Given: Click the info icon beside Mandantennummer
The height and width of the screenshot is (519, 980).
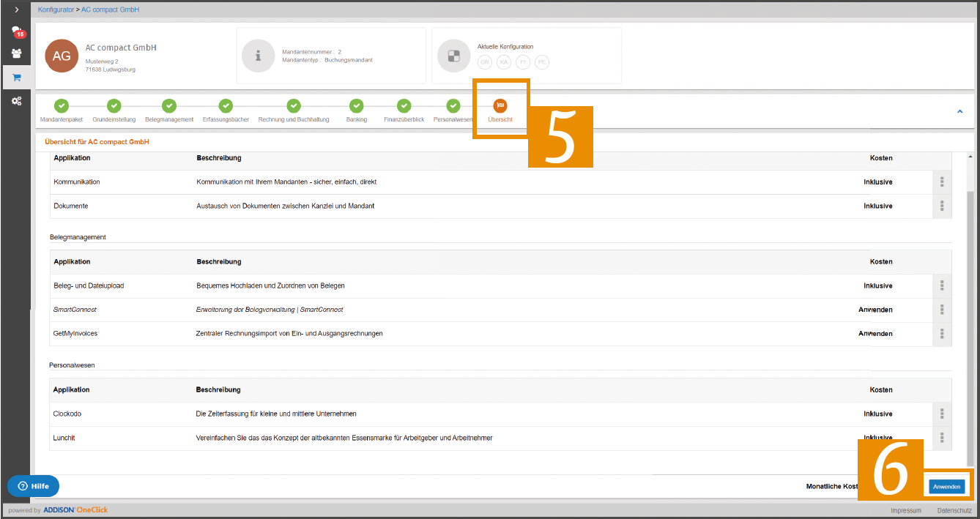Looking at the screenshot, I should 257,56.
